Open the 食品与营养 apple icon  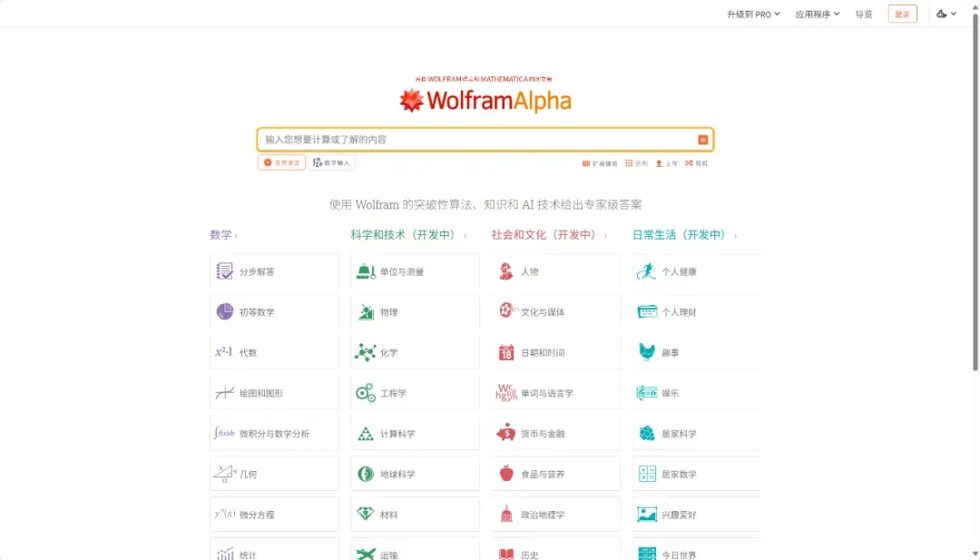506,474
